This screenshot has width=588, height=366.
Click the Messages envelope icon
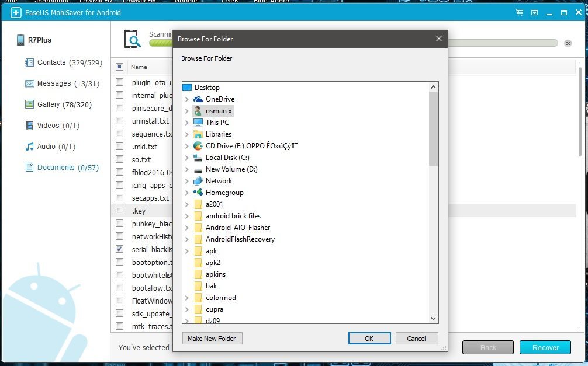click(29, 83)
